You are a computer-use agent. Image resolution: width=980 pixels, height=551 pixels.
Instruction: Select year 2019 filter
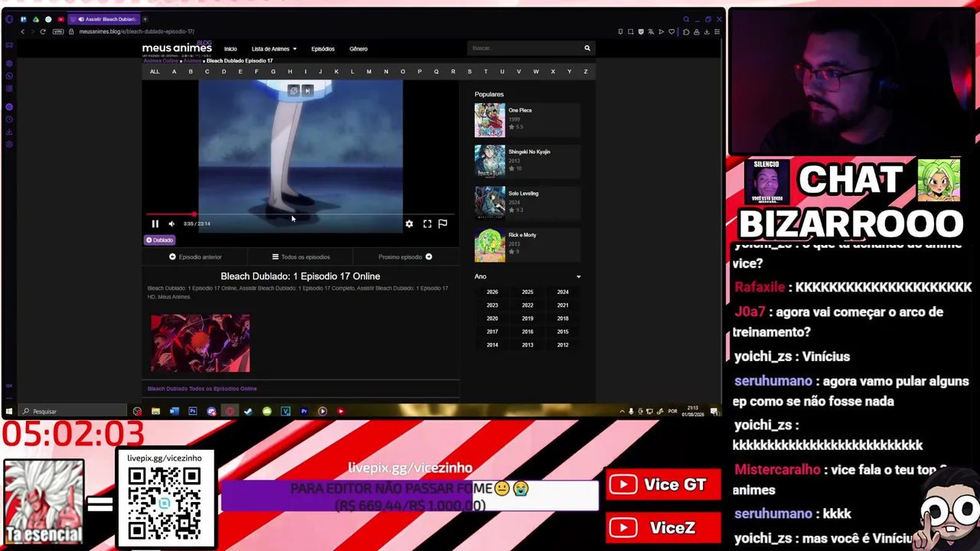pos(528,318)
